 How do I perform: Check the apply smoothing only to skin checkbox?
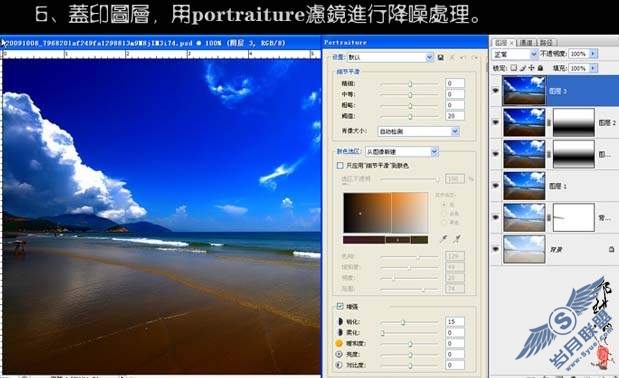(x=340, y=165)
